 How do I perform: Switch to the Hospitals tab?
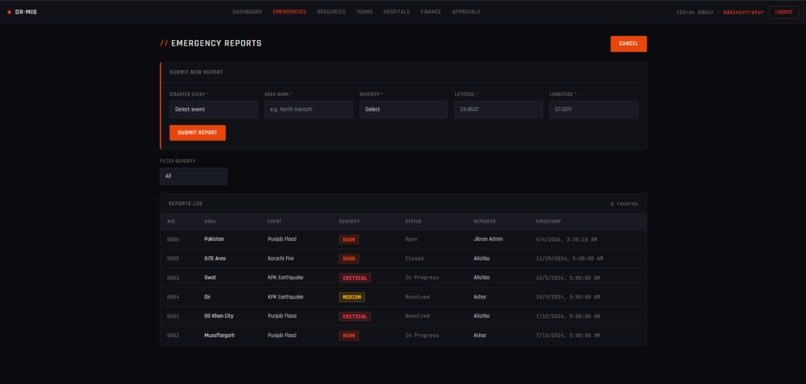coord(396,12)
